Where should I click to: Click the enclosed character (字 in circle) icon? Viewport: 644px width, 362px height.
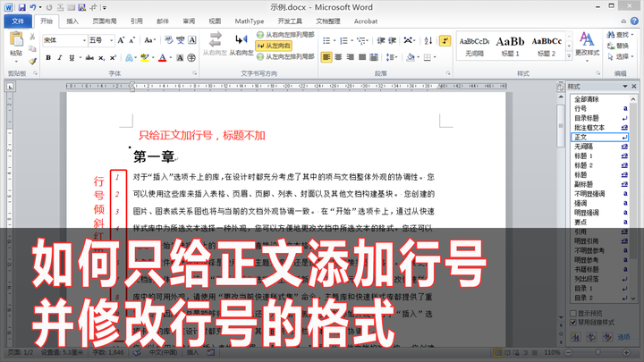(191, 58)
